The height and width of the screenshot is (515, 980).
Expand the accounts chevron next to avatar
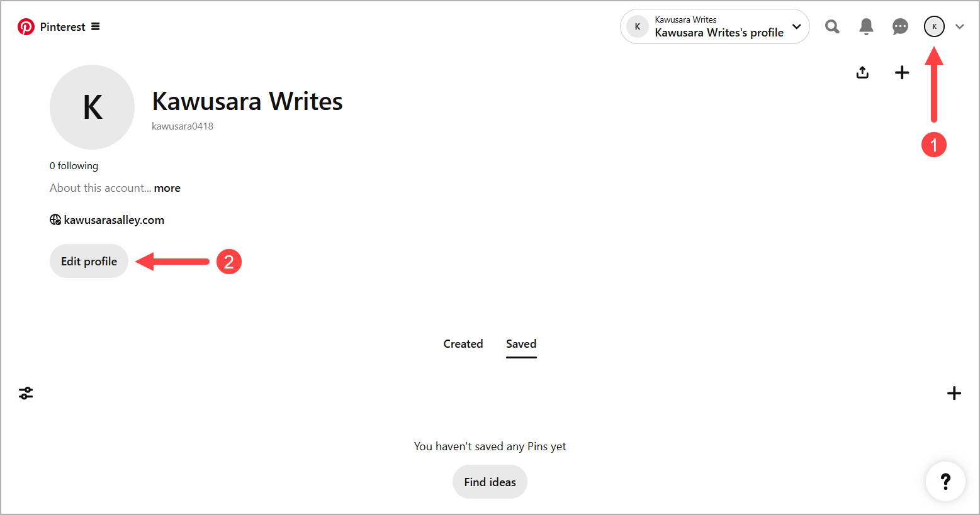(959, 26)
